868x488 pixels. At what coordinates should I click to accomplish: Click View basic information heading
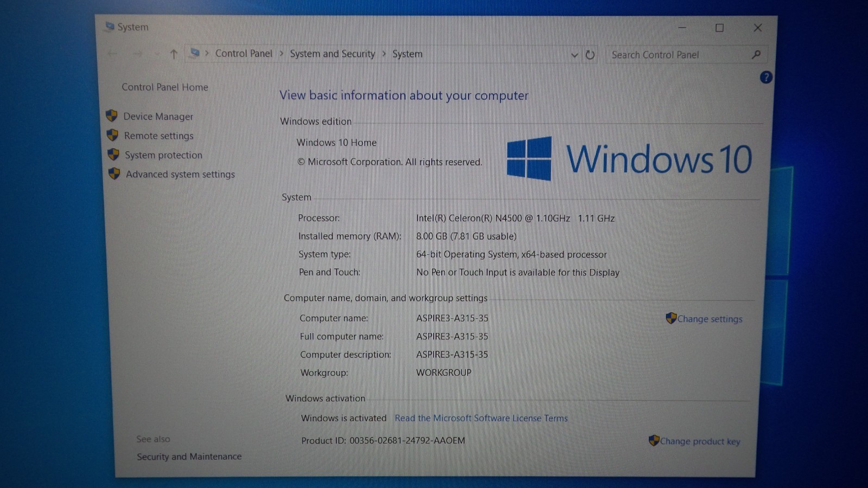click(404, 95)
